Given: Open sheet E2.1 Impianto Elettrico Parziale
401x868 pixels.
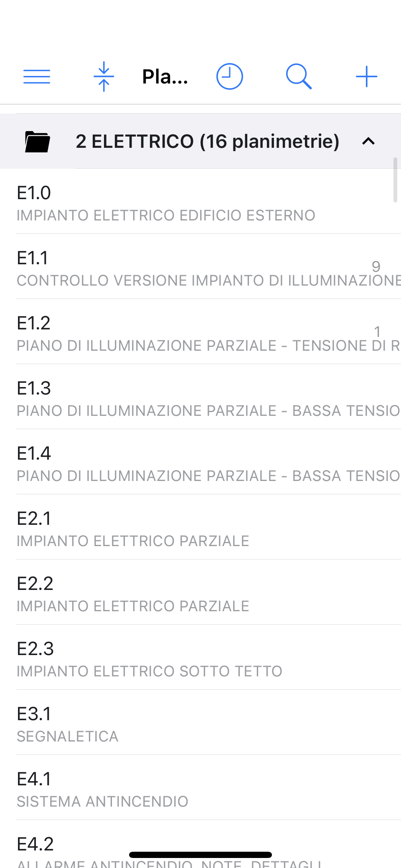Looking at the screenshot, I should click(x=200, y=527).
